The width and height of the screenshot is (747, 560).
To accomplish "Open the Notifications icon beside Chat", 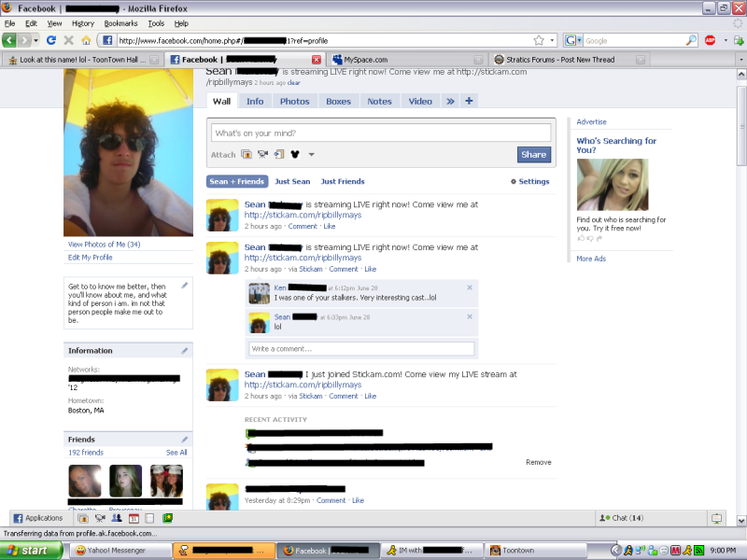I will pyautogui.click(x=716, y=518).
